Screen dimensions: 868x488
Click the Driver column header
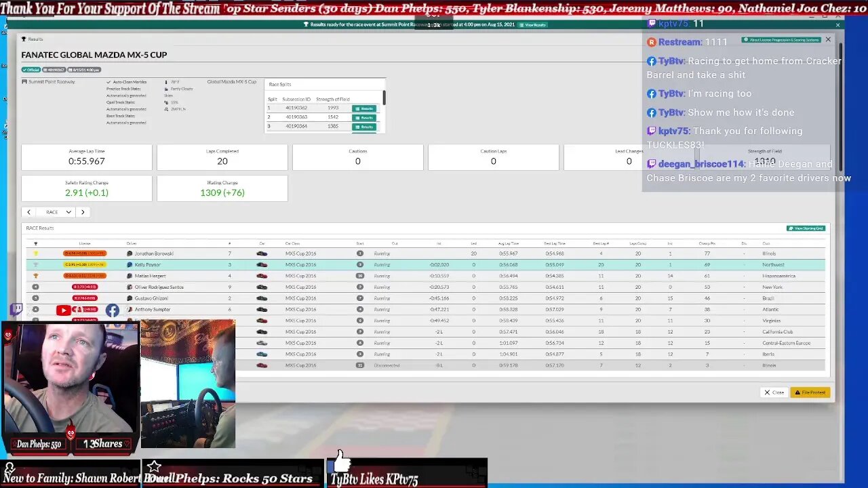132,243
